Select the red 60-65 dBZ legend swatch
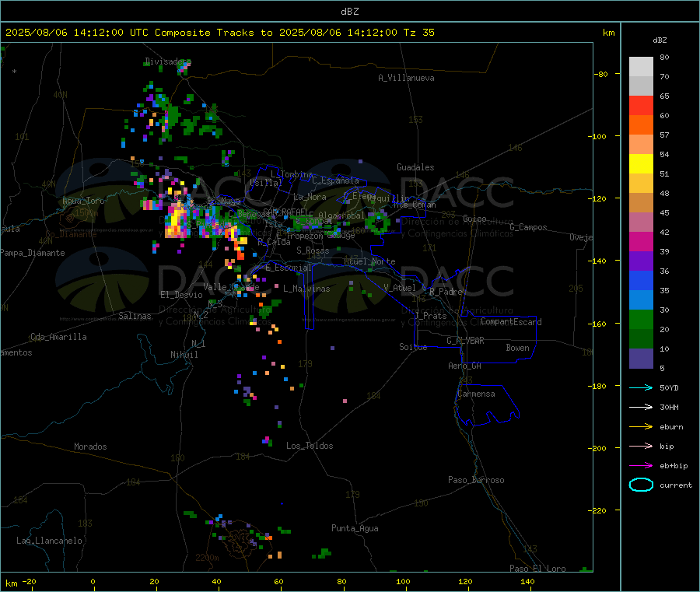Screen dimensions: 700x592 (x=641, y=105)
